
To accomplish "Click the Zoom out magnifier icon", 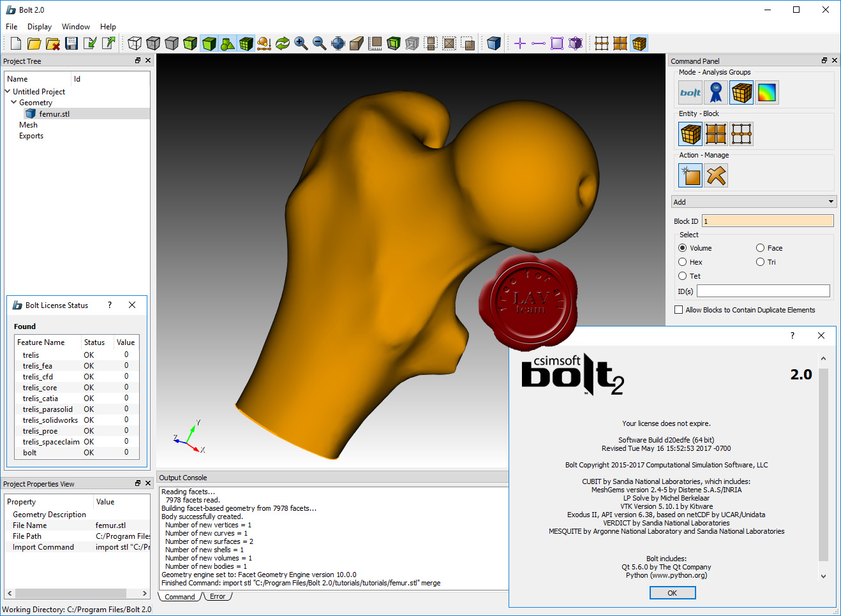I will (320, 43).
